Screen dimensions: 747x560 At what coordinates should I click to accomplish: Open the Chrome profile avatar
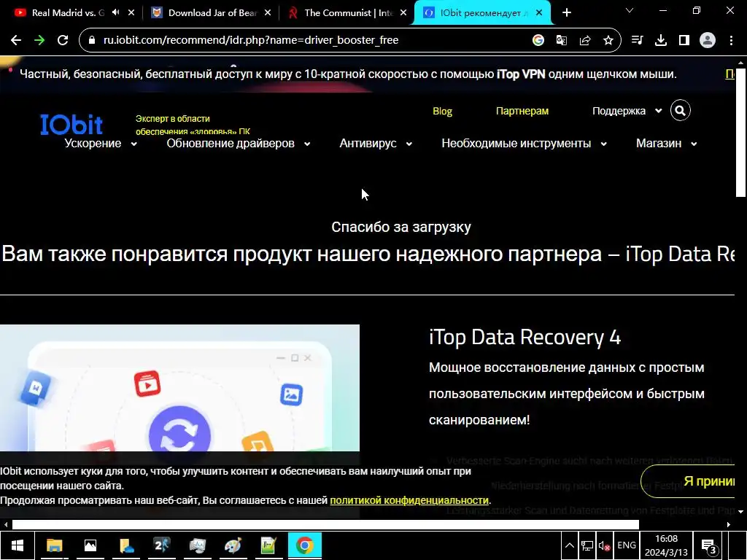(x=708, y=41)
